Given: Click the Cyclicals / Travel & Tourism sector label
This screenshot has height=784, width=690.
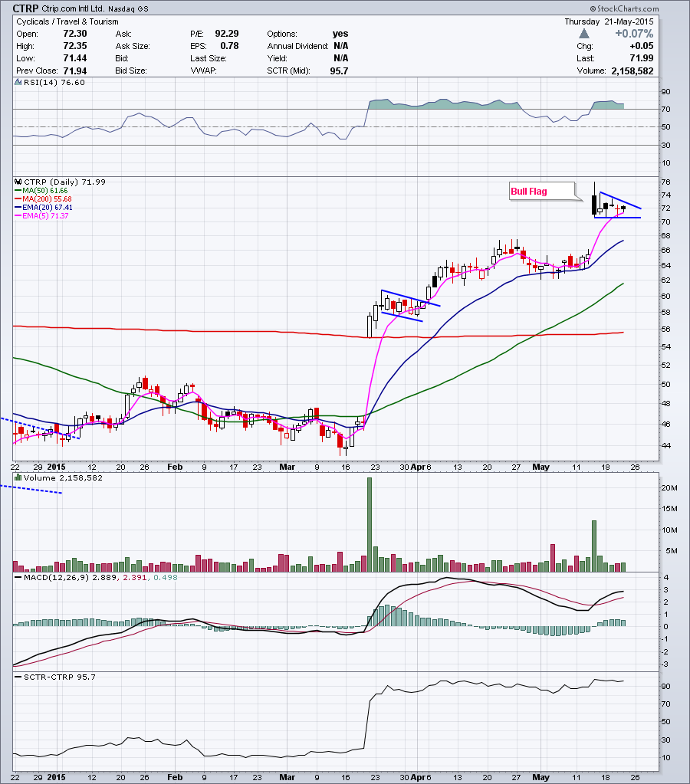Looking at the screenshot, I should pos(67,21).
